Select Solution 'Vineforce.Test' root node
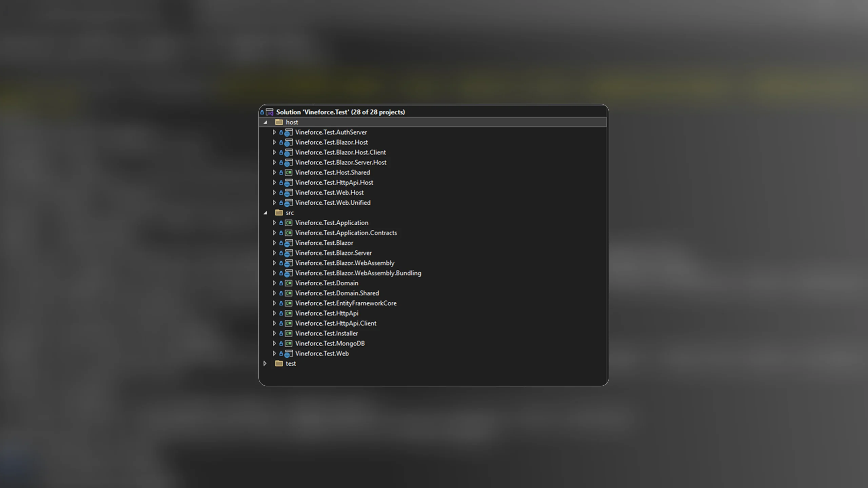Viewport: 868px width, 488px height. (340, 112)
